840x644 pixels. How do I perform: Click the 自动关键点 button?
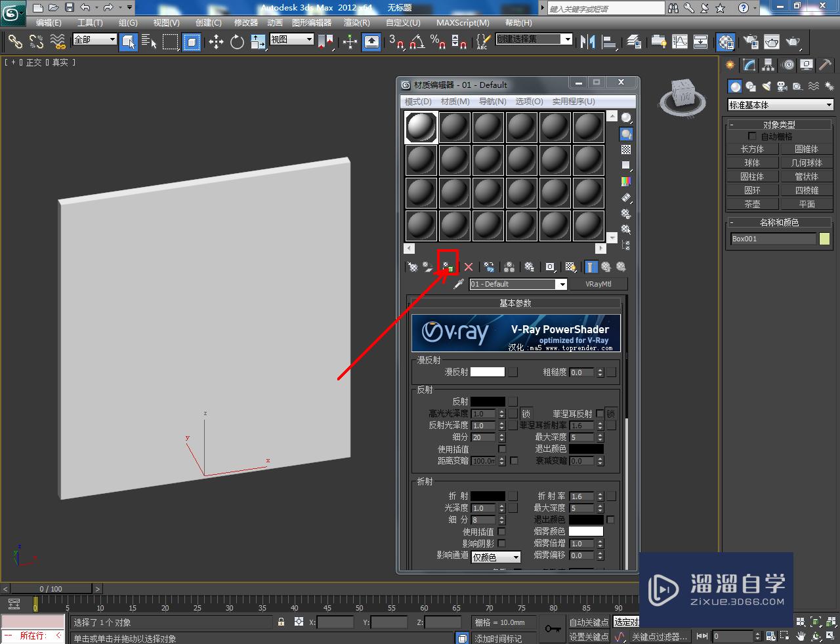click(x=589, y=622)
